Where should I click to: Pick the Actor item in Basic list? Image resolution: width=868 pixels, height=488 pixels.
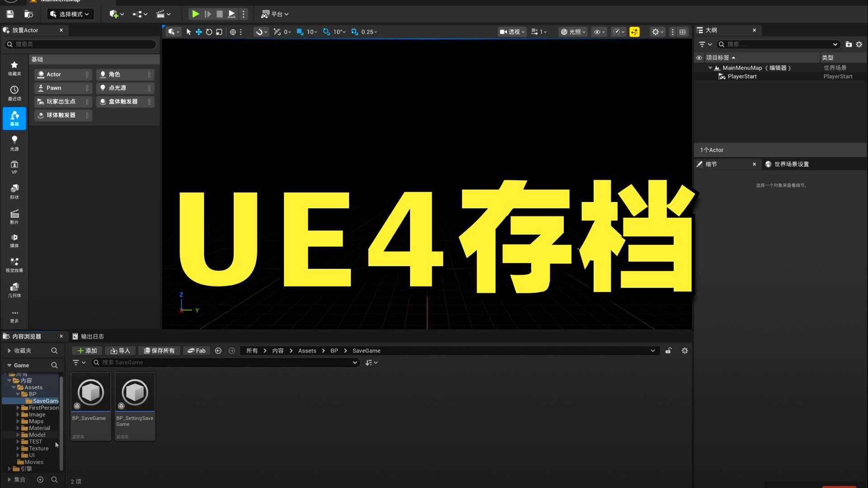coord(63,75)
